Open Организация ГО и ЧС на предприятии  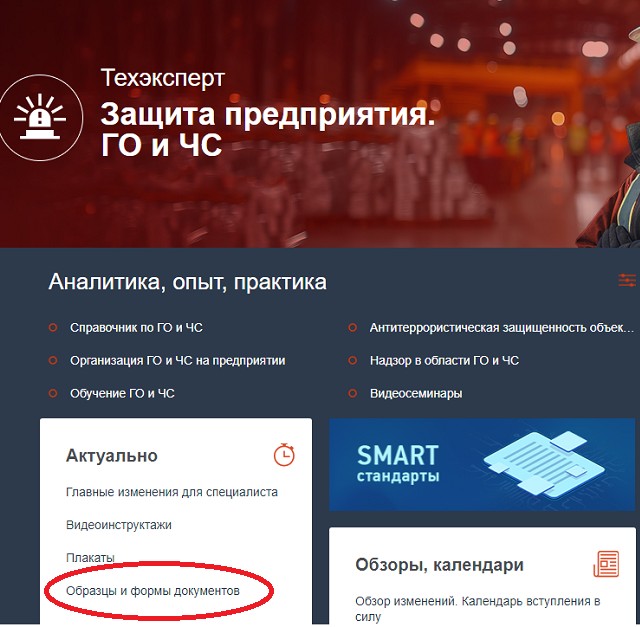point(178,361)
